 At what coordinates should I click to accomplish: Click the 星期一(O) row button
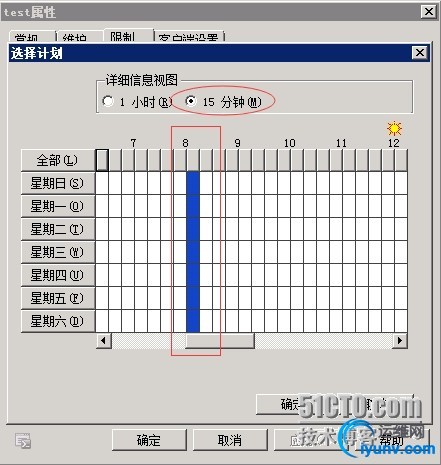58,206
